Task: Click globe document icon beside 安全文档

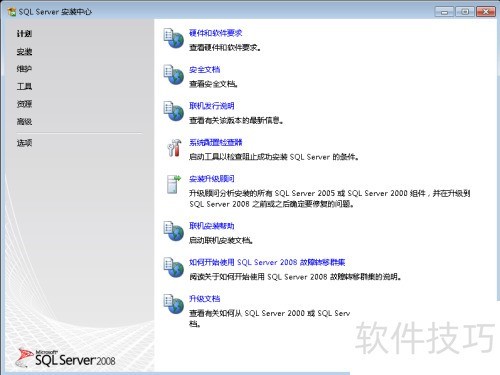Action: point(173,75)
